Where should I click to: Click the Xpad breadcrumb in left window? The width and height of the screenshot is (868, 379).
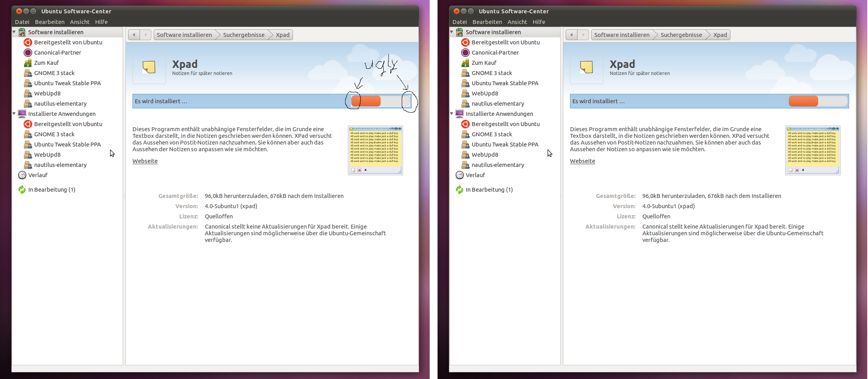[x=283, y=35]
